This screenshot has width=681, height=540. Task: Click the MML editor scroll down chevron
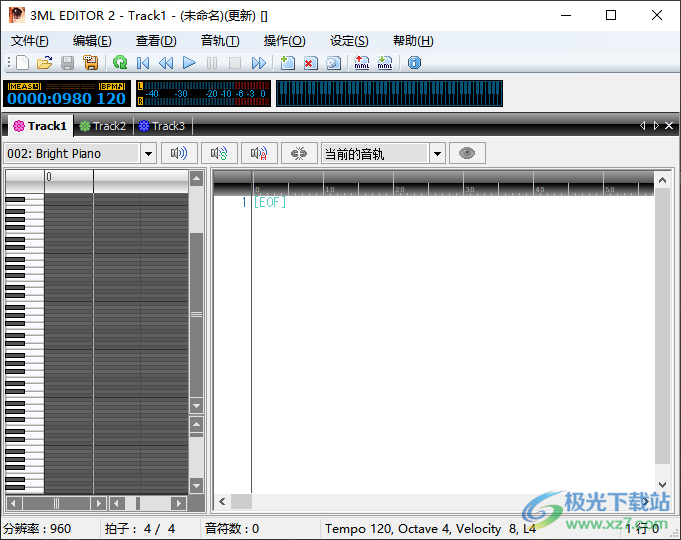(662, 485)
